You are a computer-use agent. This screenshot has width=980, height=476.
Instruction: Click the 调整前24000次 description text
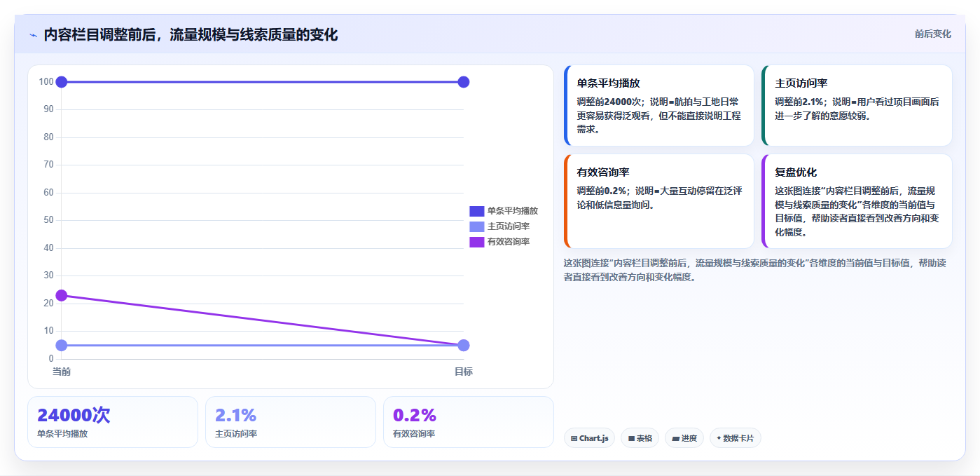(x=658, y=116)
